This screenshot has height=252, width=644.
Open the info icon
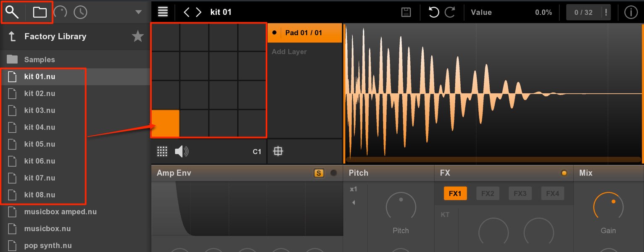[x=631, y=12]
